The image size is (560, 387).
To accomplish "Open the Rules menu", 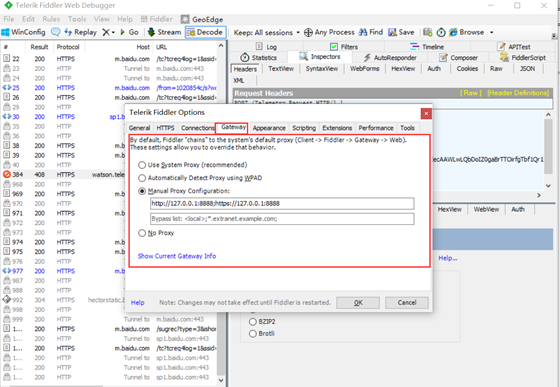I will [51, 19].
